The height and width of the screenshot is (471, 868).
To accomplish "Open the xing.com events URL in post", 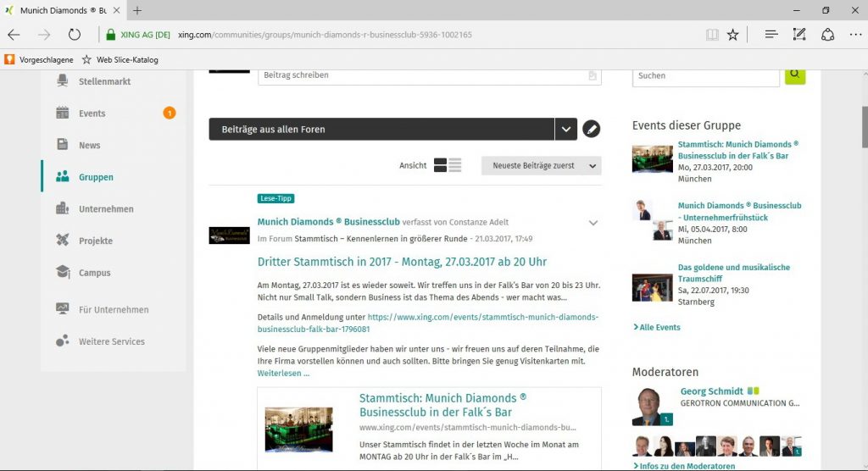I will (428, 323).
